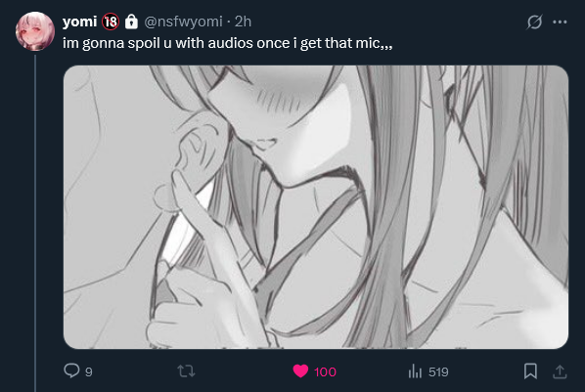This screenshot has width=585, height=392.
Task: Toggle the pink like heart off
Action: pyautogui.click(x=300, y=371)
